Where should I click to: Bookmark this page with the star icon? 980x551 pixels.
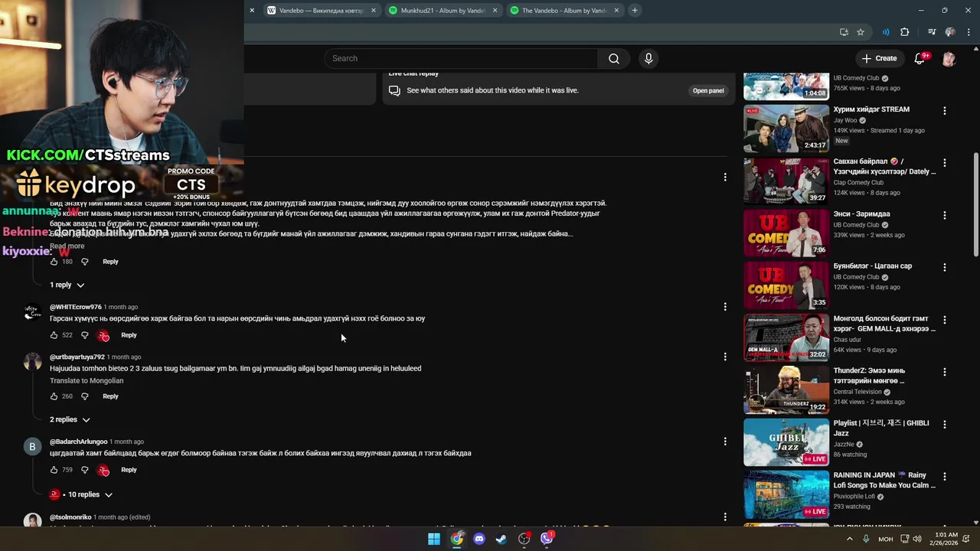(861, 32)
